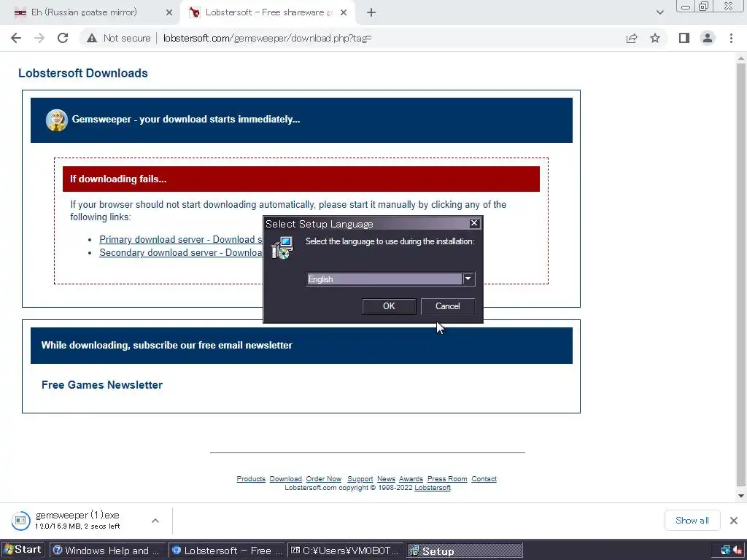
Task: Switch to Eh (Russian goatse mirror) tab
Action: (90, 13)
